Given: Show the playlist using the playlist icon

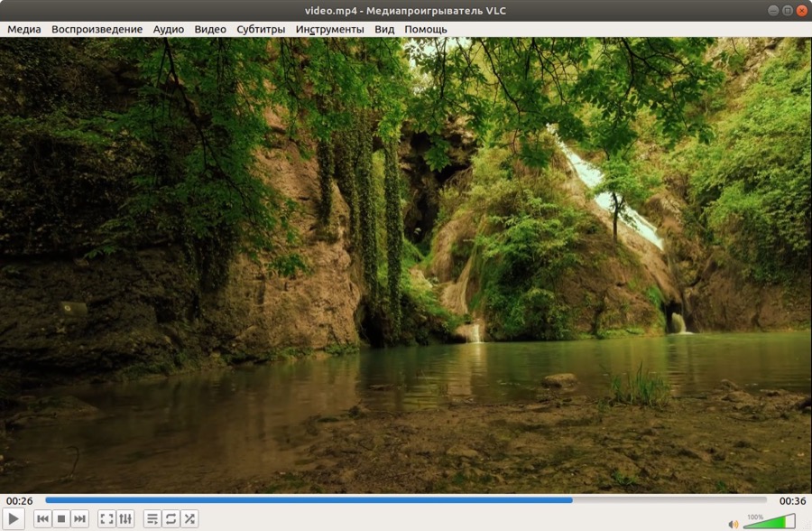Looking at the screenshot, I should coord(152,518).
